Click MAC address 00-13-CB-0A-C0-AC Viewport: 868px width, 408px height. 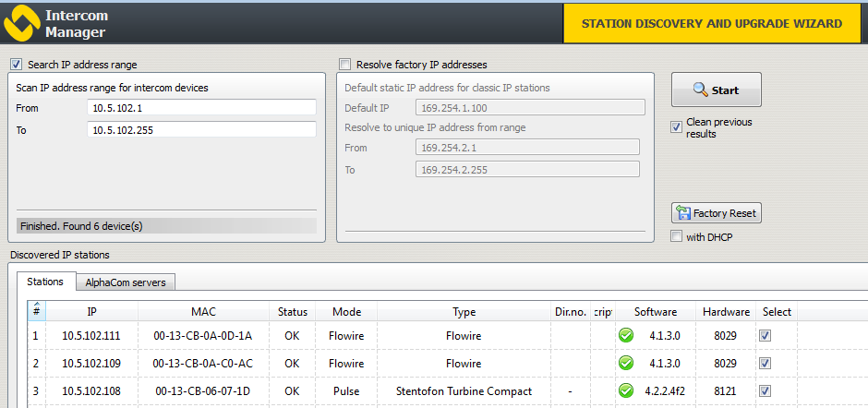pos(202,363)
